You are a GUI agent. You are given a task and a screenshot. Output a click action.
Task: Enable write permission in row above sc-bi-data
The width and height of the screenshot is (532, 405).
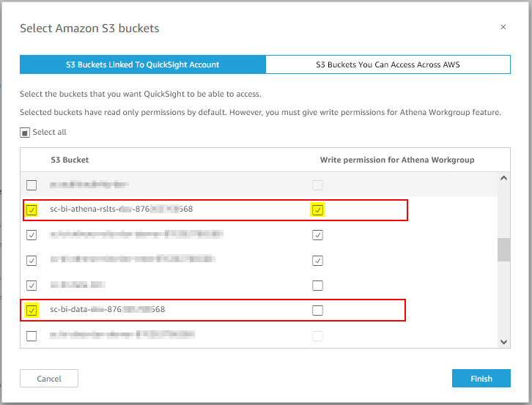(317, 286)
